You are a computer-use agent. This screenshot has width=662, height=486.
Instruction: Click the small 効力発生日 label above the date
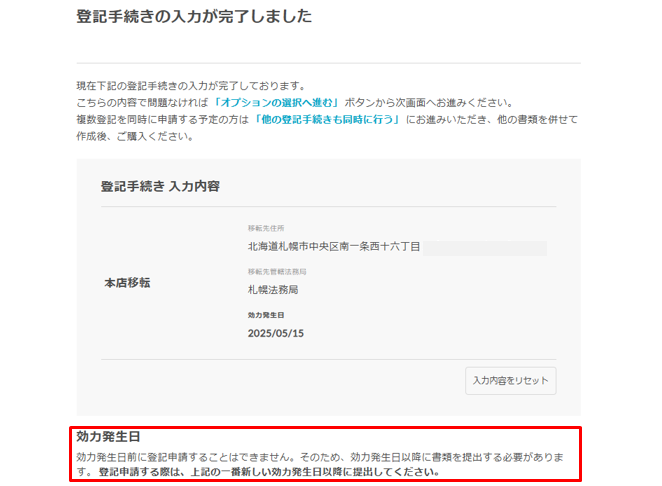pyautogui.click(x=265, y=315)
